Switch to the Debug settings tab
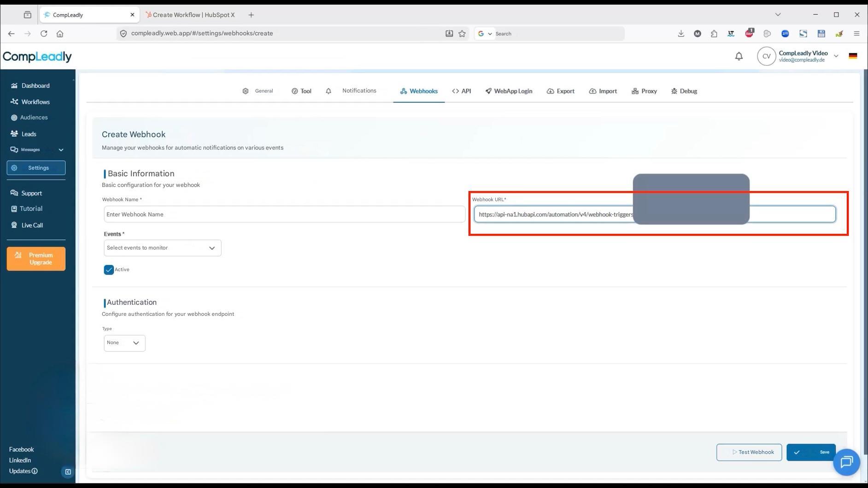 [x=684, y=91]
